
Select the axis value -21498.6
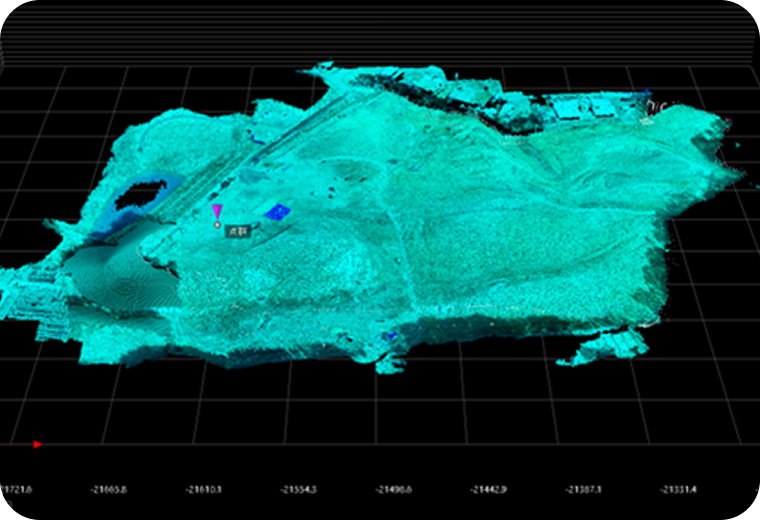pyautogui.click(x=393, y=490)
